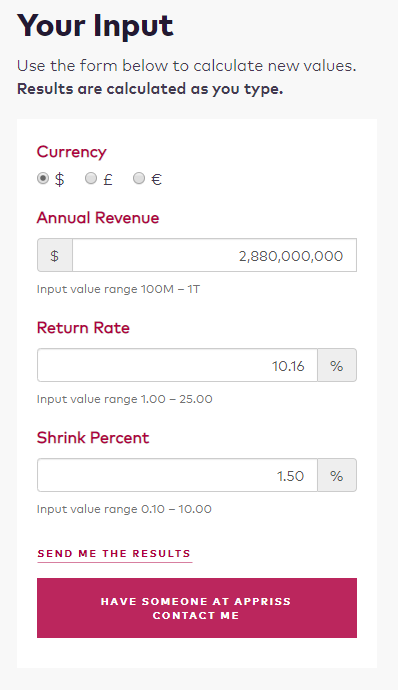Click Have Someone At Appriss Contact Me button

point(197,608)
